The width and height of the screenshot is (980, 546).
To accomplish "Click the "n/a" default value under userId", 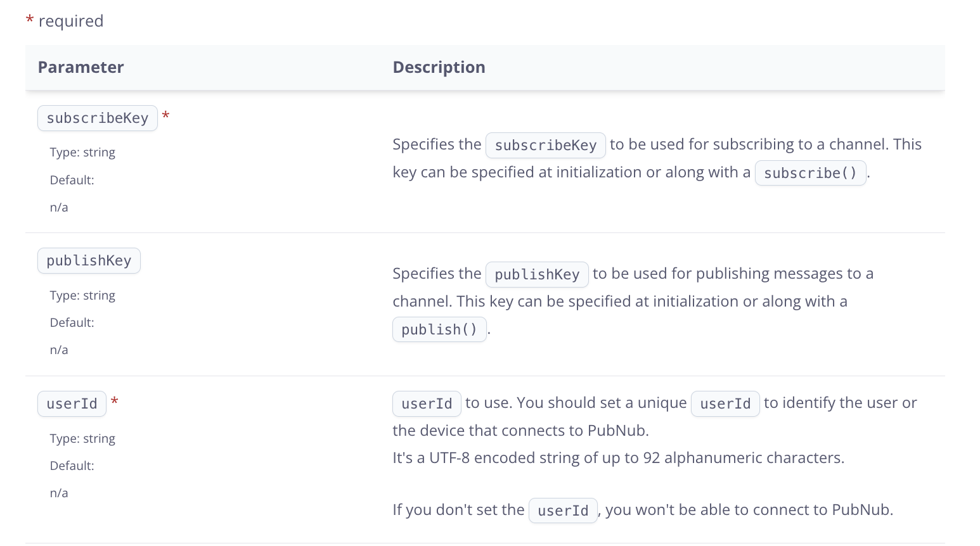I will pos(59,493).
